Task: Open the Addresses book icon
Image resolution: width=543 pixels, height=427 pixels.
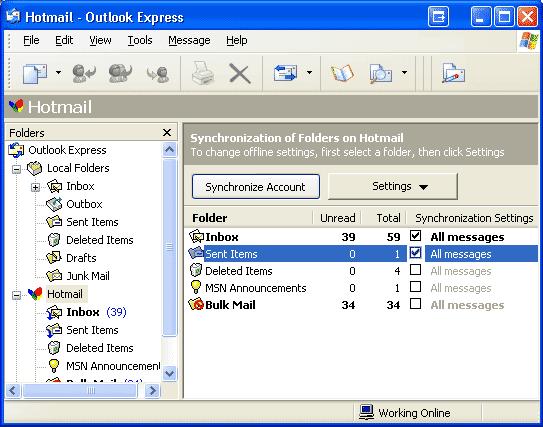Action: (x=342, y=73)
